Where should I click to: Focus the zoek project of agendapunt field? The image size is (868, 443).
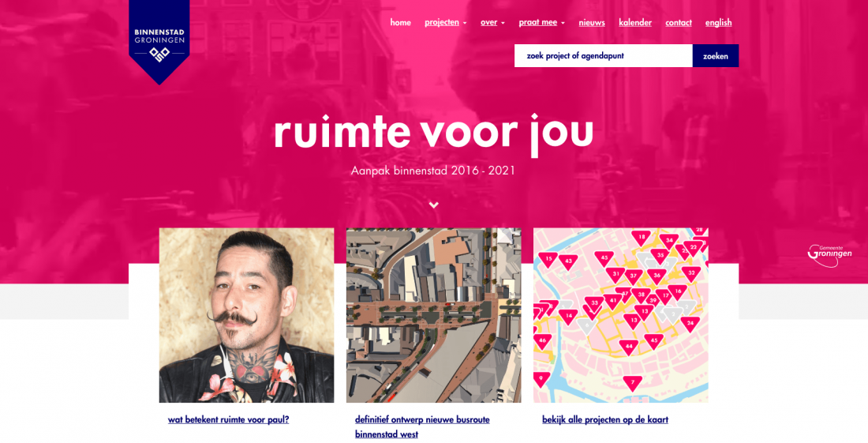point(604,56)
